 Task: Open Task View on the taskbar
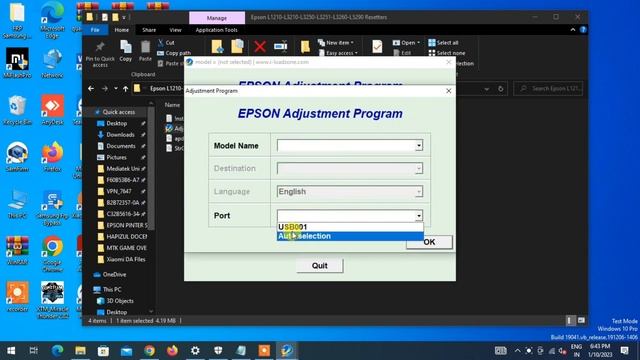[x=34, y=351]
